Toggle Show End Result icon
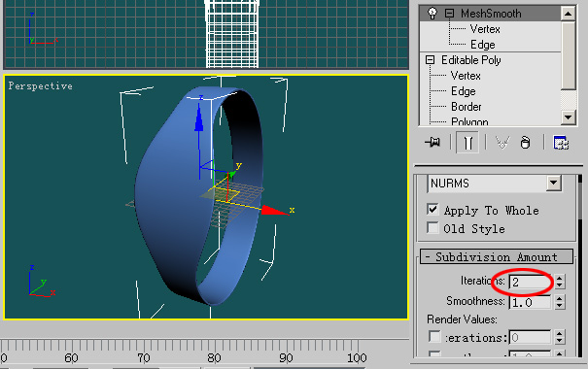Viewport: 588px width, 369px height. (x=467, y=143)
